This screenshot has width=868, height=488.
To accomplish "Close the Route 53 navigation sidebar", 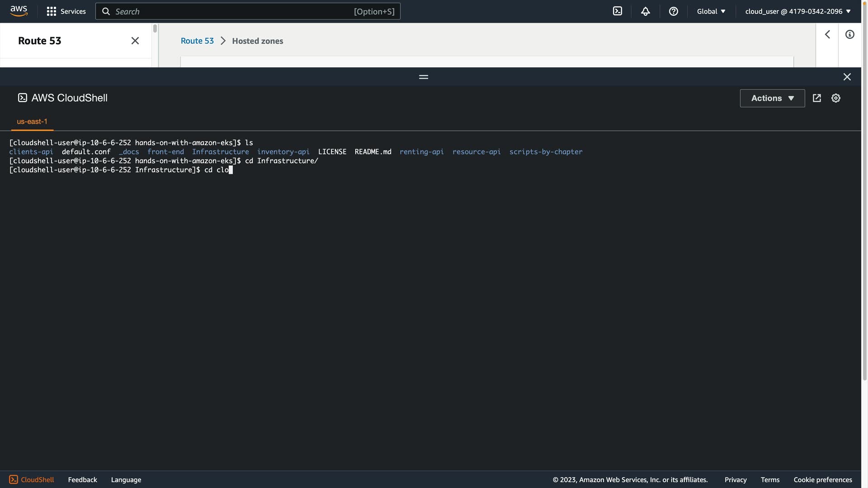I will point(135,41).
